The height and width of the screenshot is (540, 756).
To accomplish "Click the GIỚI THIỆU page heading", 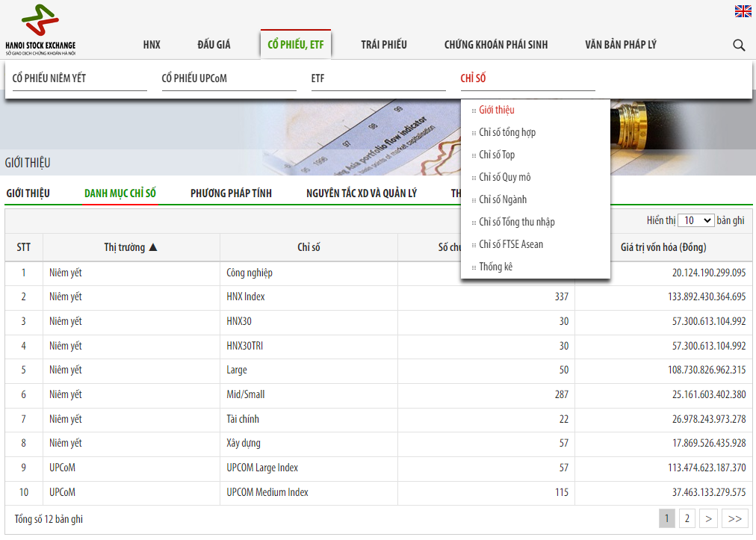I will [x=28, y=163].
